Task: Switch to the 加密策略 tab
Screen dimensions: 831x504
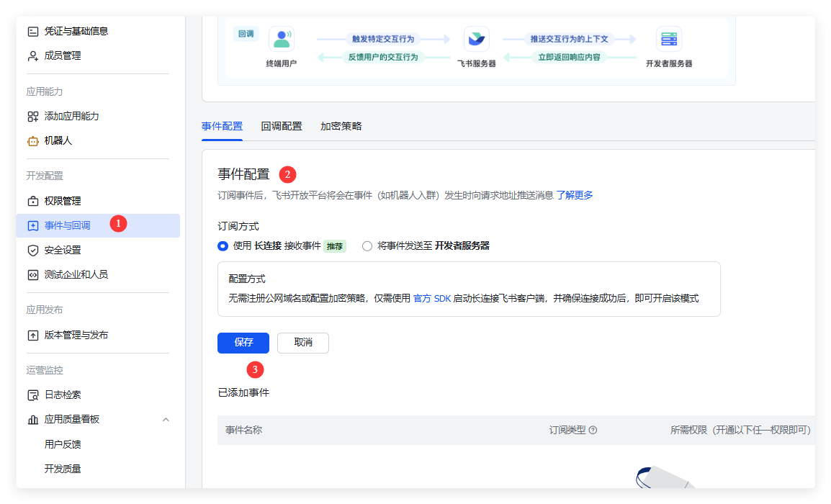Action: (x=341, y=127)
